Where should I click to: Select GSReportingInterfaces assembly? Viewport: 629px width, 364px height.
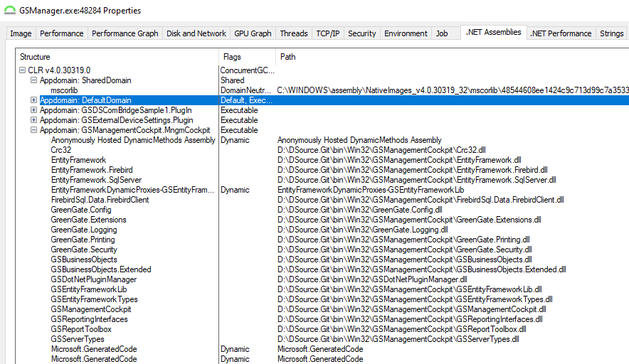point(90,319)
